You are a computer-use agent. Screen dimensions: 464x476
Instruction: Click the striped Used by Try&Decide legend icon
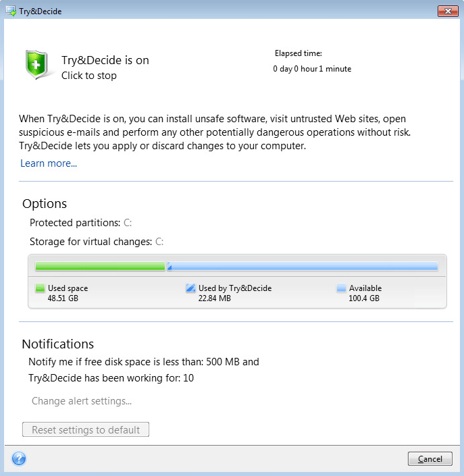point(190,288)
